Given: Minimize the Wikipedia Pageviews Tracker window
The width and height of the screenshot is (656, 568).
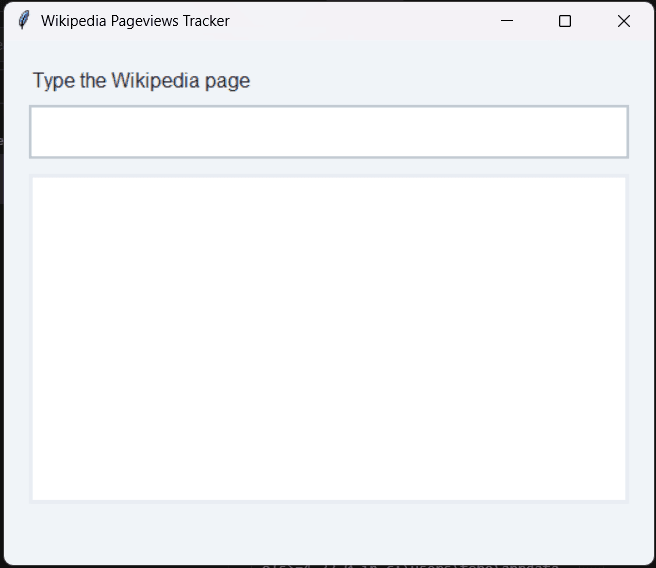Looking at the screenshot, I should [x=507, y=20].
